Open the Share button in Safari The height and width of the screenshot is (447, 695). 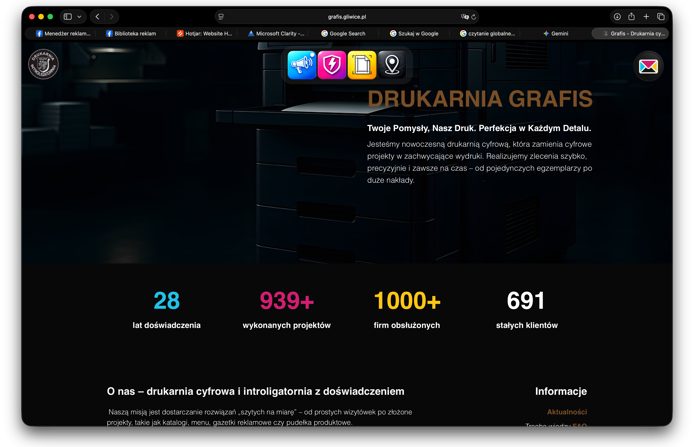[x=632, y=17]
